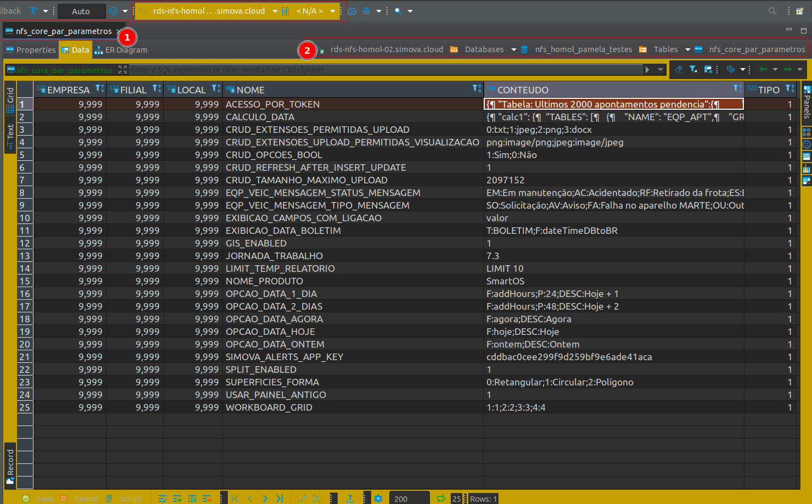Expand the rds-nfs-homol connection dropdown

tap(275, 11)
